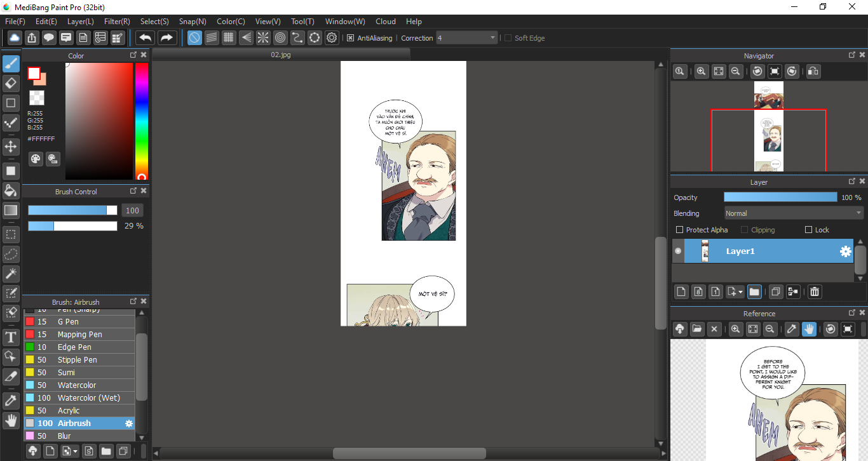Click the canvas vertical scrollbar

pos(661,283)
